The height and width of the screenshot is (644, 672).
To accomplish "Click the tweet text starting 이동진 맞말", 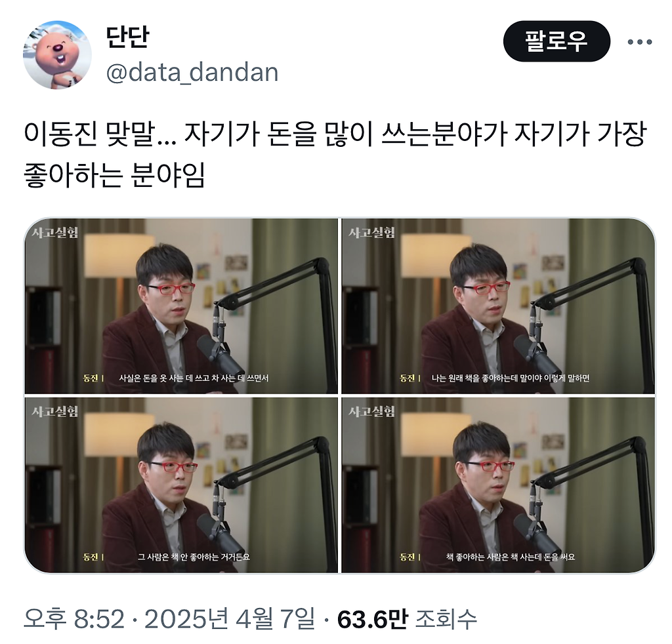I will coord(335,155).
